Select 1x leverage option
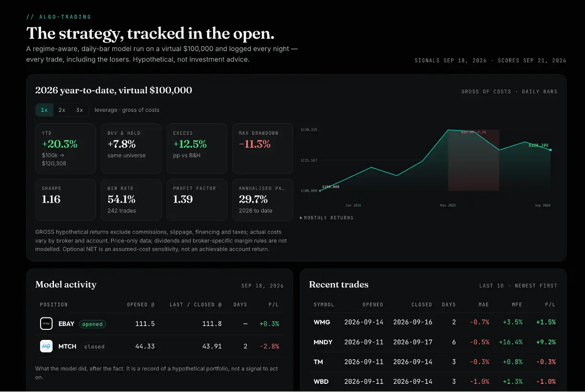Screen dimensions: 585x392 coord(44,110)
